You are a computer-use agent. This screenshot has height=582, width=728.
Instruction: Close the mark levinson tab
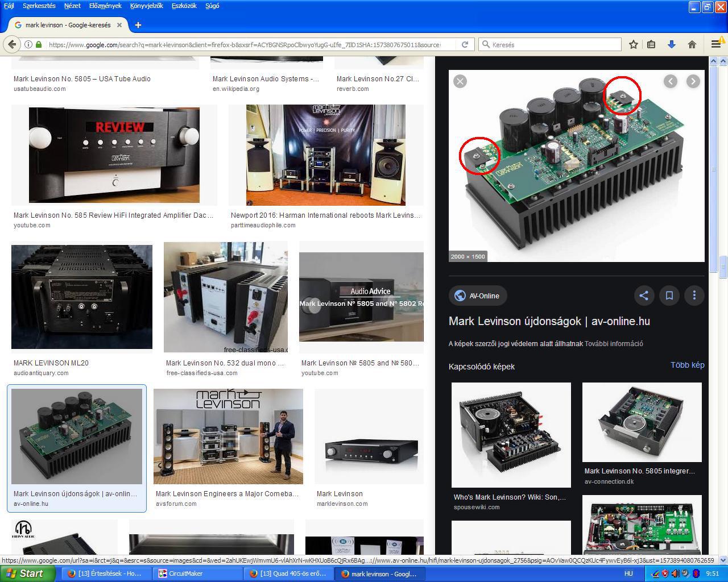119,25
